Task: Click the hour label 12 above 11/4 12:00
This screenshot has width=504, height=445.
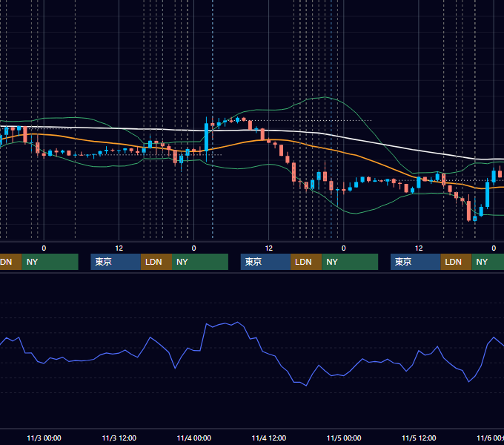Action: pyautogui.click(x=269, y=248)
